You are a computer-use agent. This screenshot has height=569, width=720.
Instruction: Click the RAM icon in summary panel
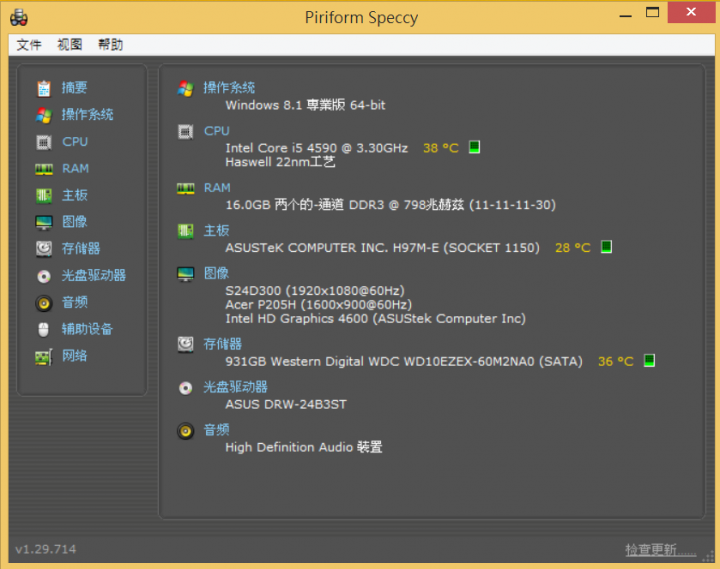(186, 188)
